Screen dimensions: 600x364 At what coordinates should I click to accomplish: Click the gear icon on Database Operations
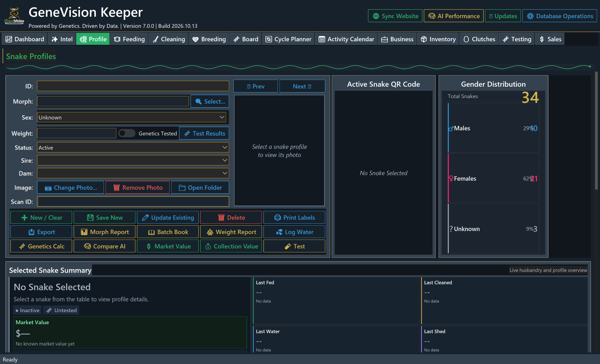tap(530, 16)
